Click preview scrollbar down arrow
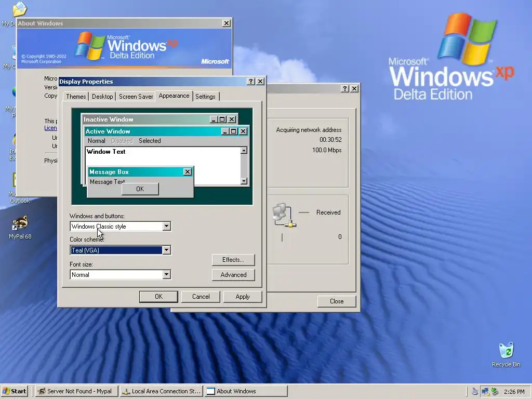532x399 pixels. 244,181
